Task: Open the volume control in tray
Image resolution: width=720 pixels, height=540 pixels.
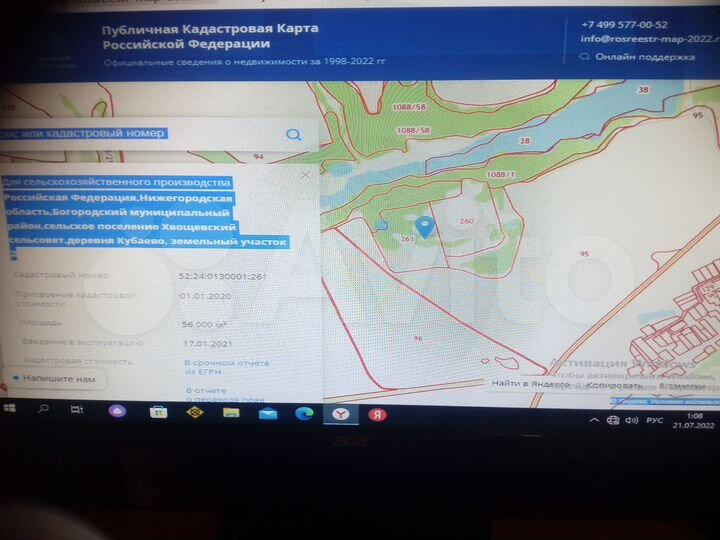Action: [x=632, y=420]
